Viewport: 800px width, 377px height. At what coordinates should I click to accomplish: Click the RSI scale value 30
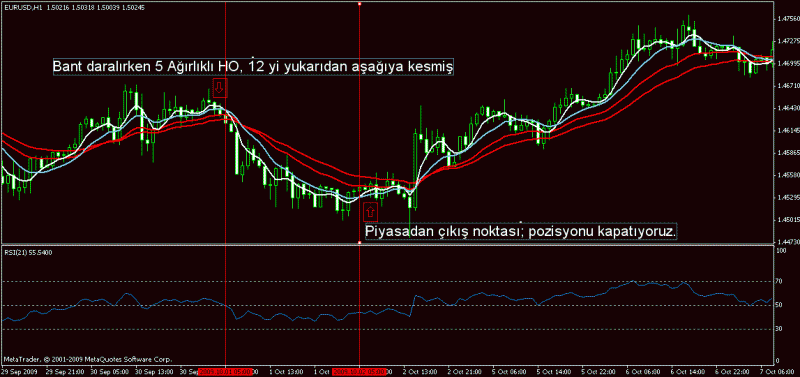pos(780,329)
